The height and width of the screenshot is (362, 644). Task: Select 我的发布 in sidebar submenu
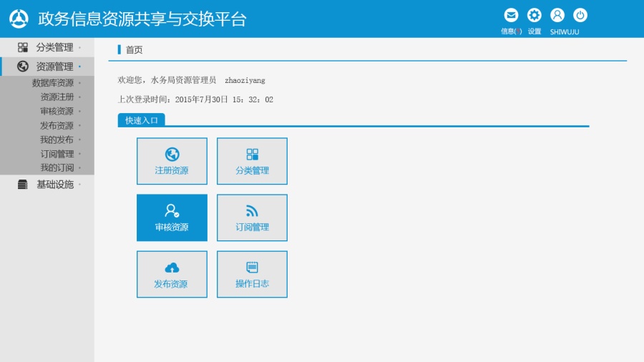[57, 140]
